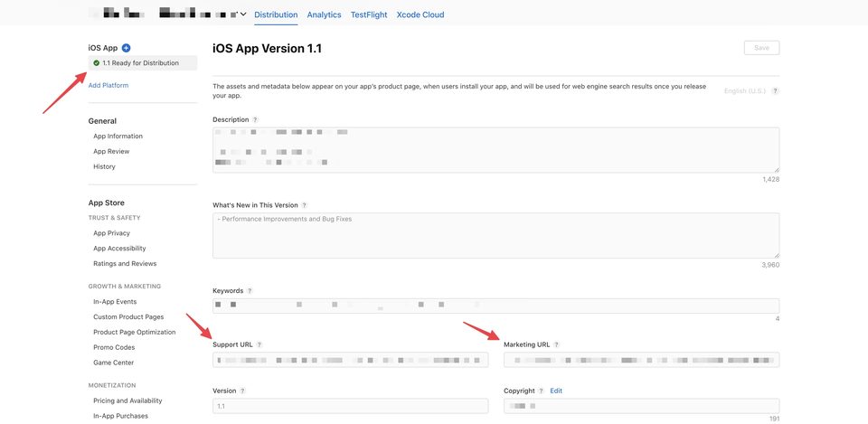Open help icon next to Keywords
The width and height of the screenshot is (868, 424).
point(250,290)
